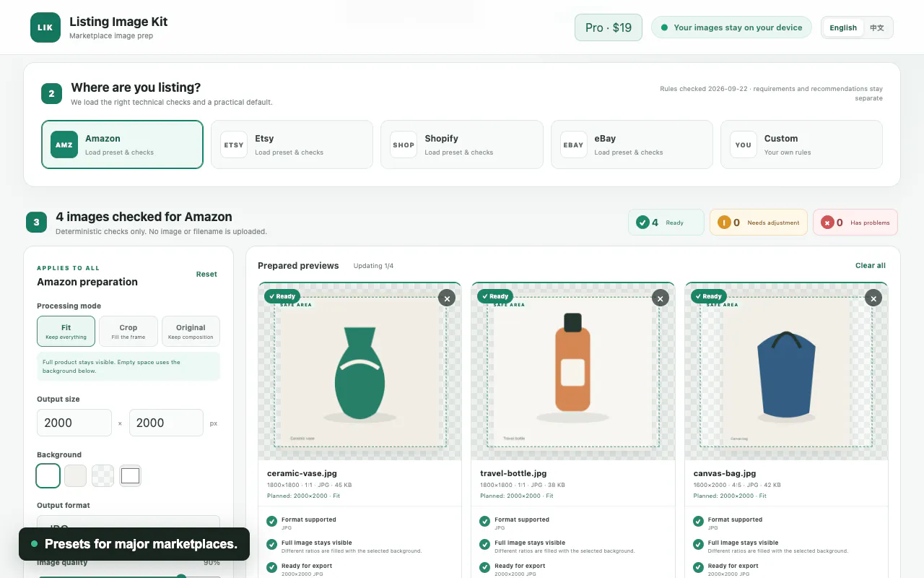Open the blue canvas bag preview thumbnail

(786, 371)
